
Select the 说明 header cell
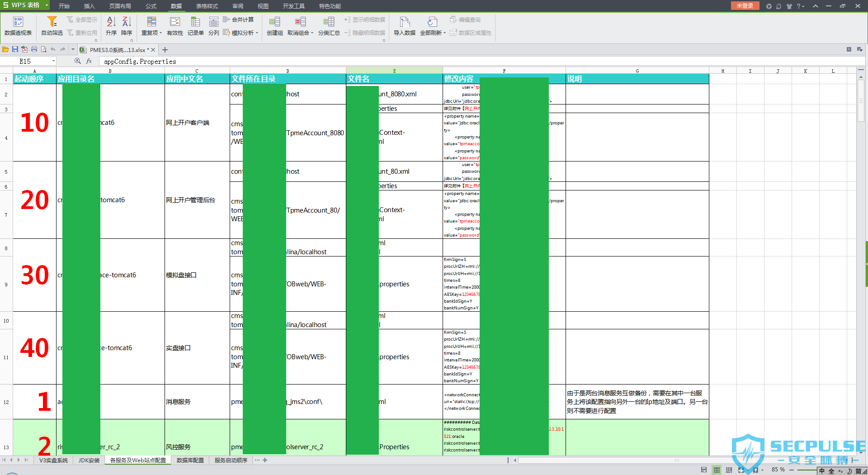point(637,79)
